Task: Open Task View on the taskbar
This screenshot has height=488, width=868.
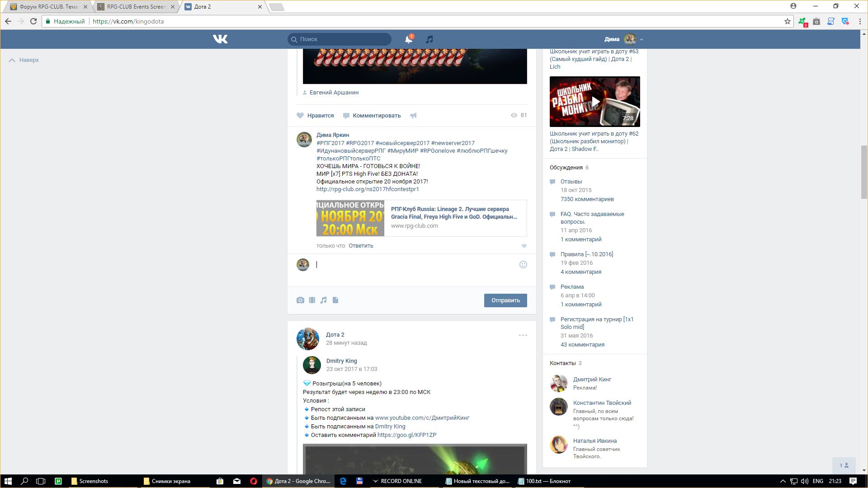Action: click(41, 481)
